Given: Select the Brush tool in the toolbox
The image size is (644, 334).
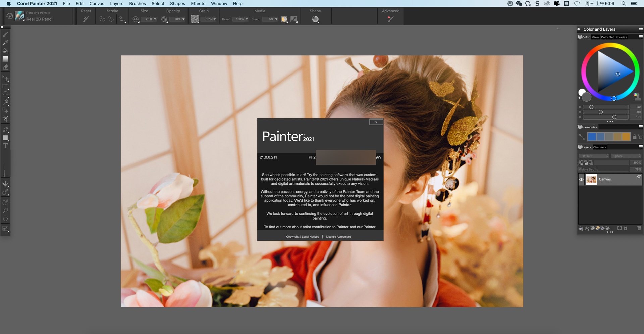Looking at the screenshot, I should (x=5, y=35).
